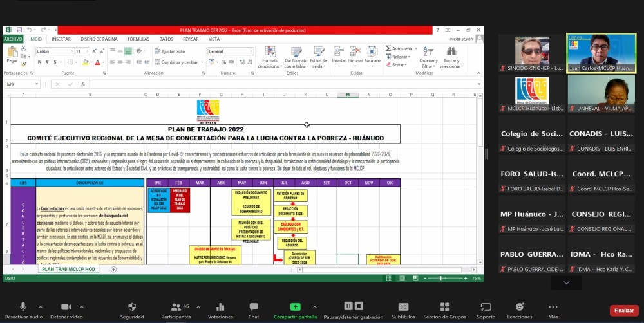
Task: Expand audio options arrow beside microphone
Action: [40, 307]
